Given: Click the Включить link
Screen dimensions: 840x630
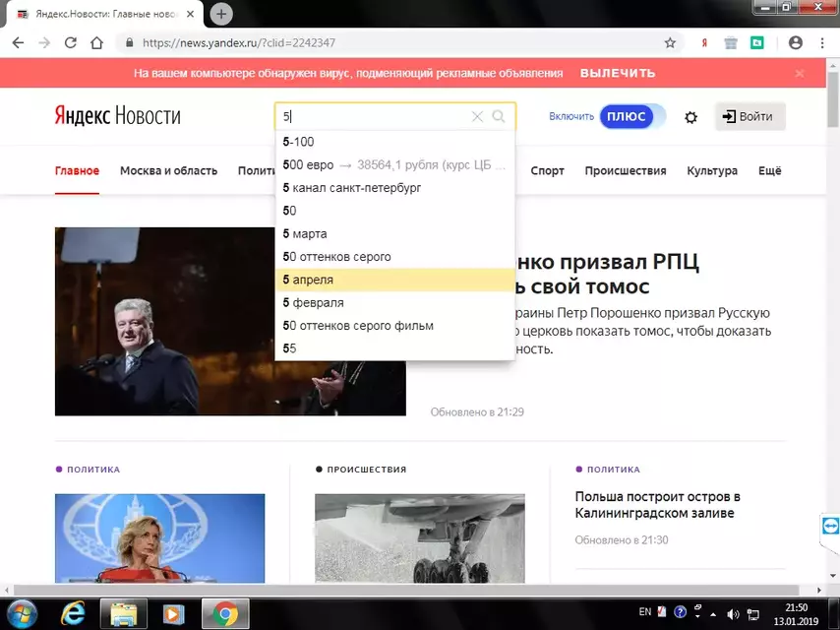Looking at the screenshot, I should point(571,116).
